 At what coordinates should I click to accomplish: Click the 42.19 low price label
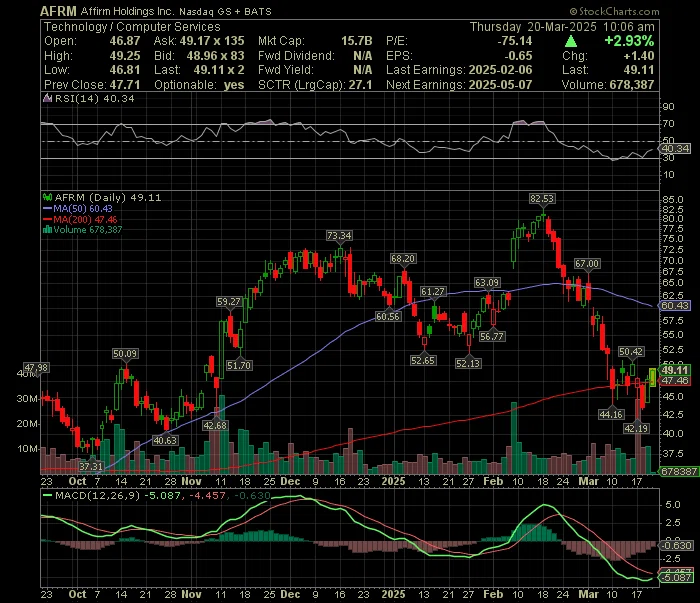(636, 428)
